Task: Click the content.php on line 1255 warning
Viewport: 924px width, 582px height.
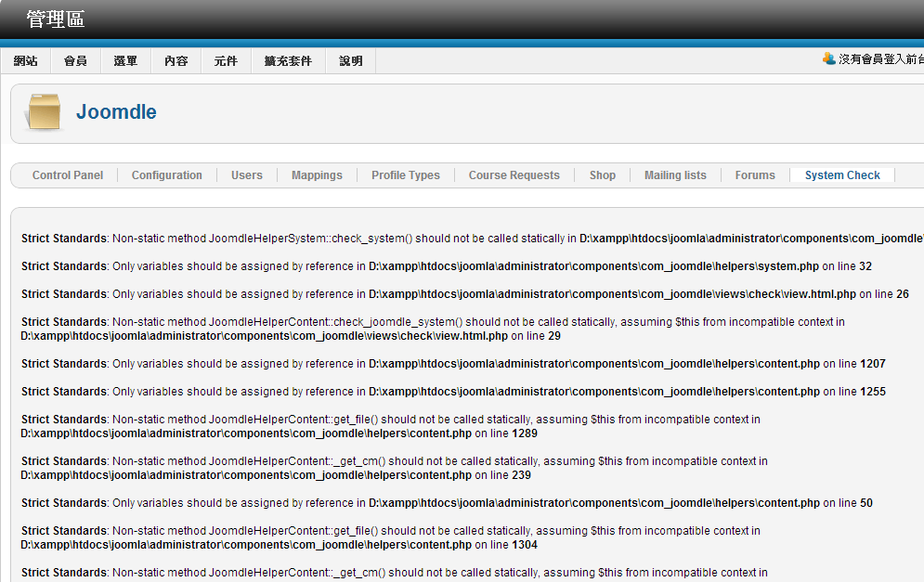Action: click(x=453, y=391)
